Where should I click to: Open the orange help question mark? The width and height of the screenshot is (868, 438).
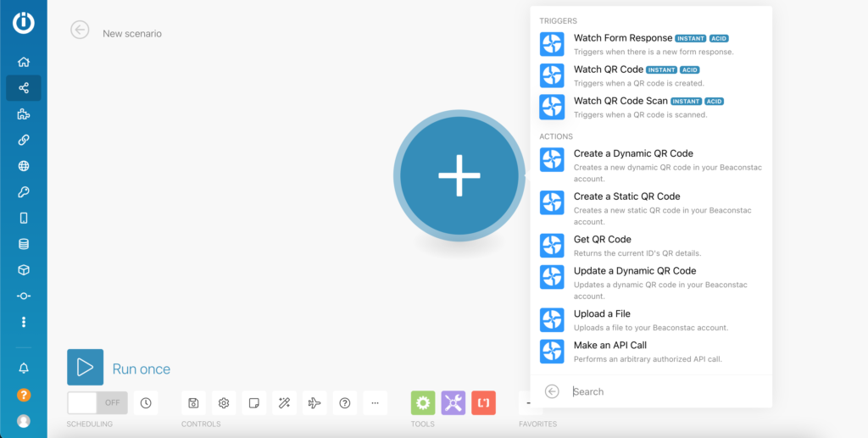point(24,395)
